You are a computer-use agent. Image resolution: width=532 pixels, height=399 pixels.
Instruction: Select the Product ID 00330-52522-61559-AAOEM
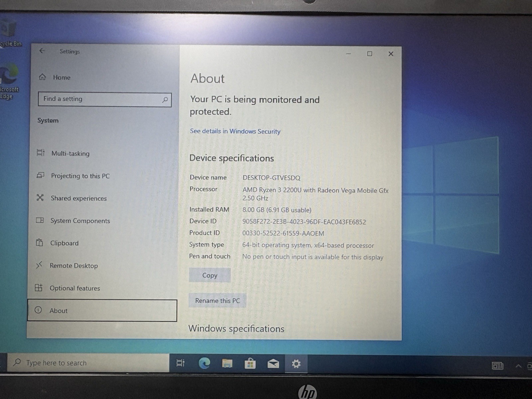[x=283, y=233]
